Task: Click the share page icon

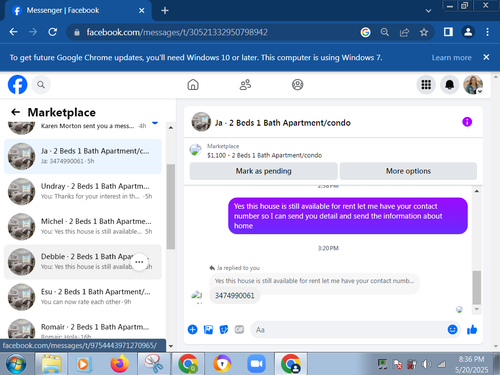Action: coord(404,32)
